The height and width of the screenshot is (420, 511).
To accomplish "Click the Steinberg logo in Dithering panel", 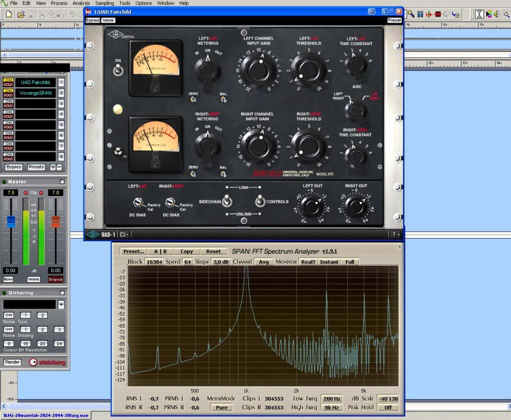I will 47,363.
